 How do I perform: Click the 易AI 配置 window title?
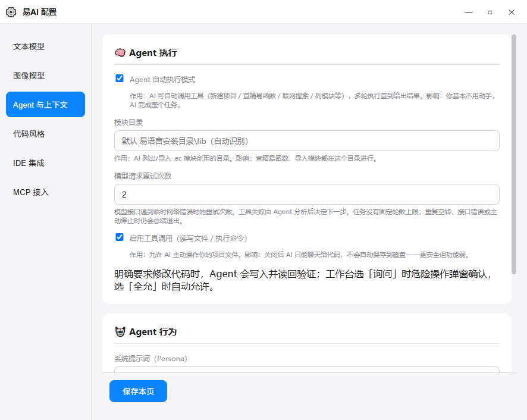click(39, 12)
